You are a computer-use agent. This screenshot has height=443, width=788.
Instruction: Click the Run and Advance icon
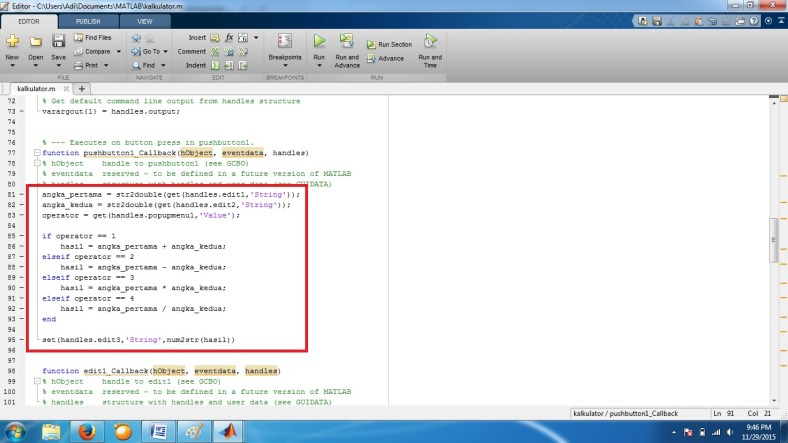tap(347, 42)
